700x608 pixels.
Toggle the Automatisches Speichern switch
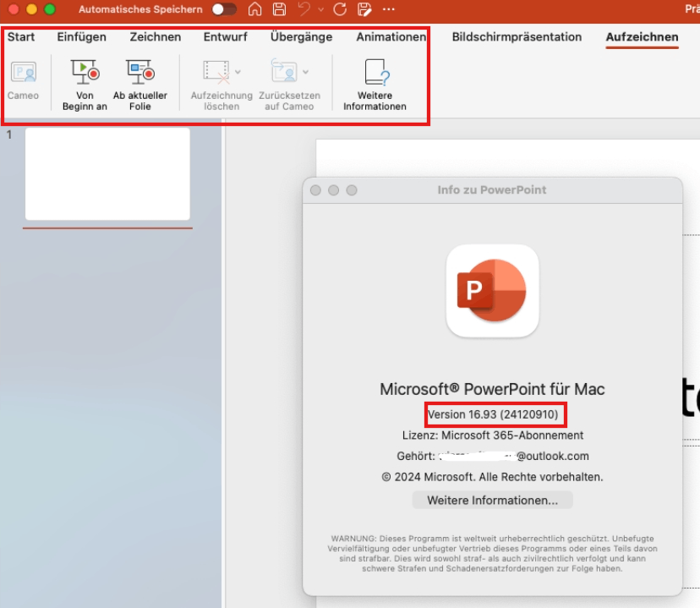224,9
